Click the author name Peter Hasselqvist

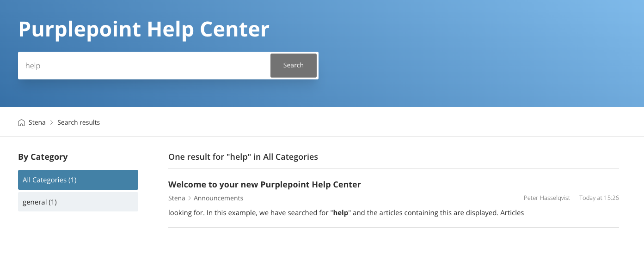click(547, 198)
